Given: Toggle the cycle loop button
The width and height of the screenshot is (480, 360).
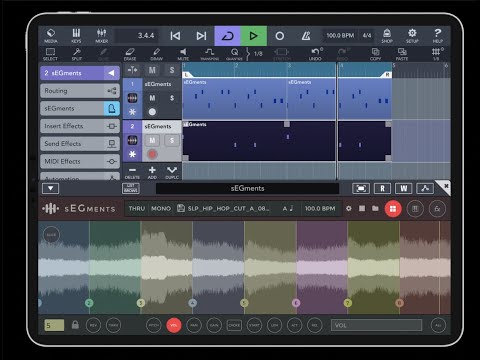Looking at the screenshot, I should click(x=227, y=36).
